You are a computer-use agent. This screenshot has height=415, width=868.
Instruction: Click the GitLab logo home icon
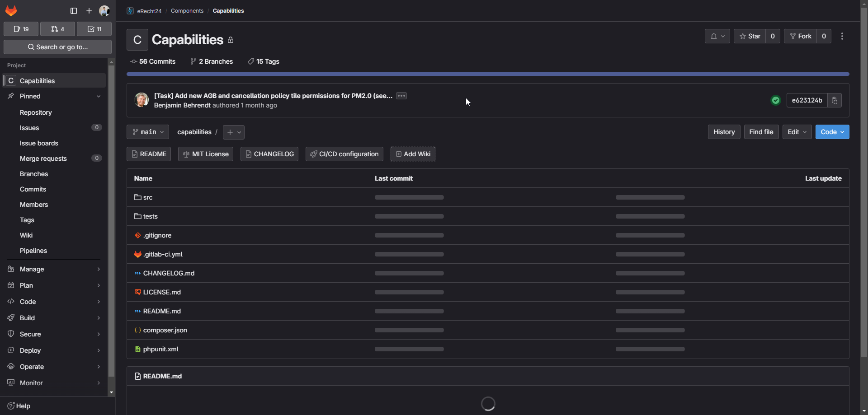11,11
